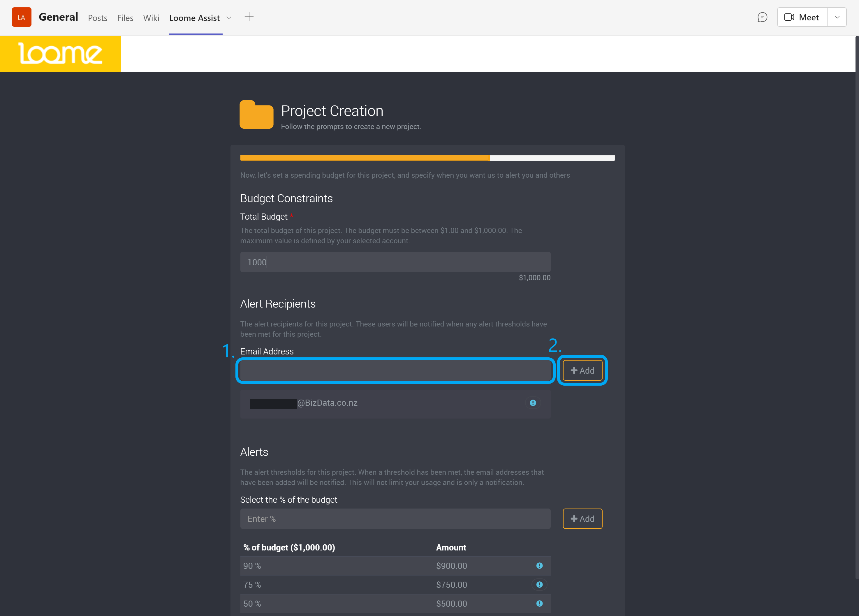
Task: Select the $900.00 amount cell
Action: point(451,566)
